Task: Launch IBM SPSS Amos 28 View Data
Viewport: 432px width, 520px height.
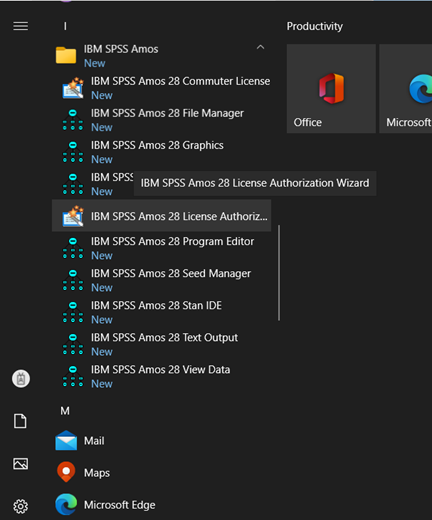Action: pyautogui.click(x=160, y=369)
